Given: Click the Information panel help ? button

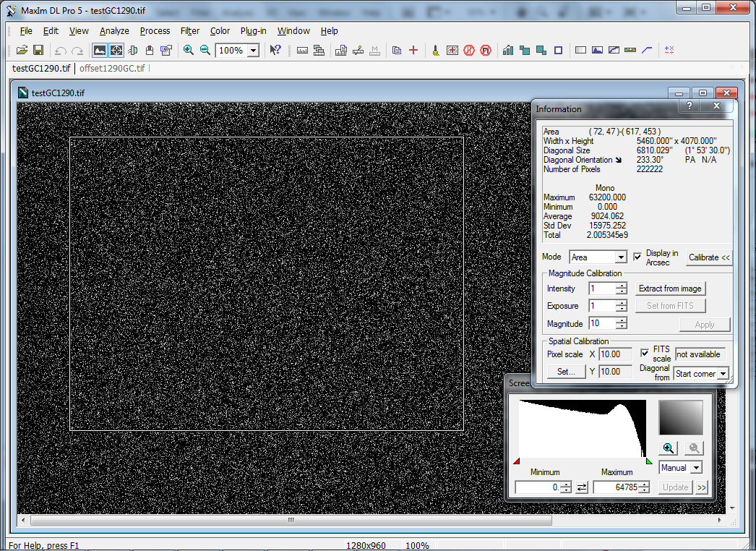Looking at the screenshot, I should pos(690,106).
